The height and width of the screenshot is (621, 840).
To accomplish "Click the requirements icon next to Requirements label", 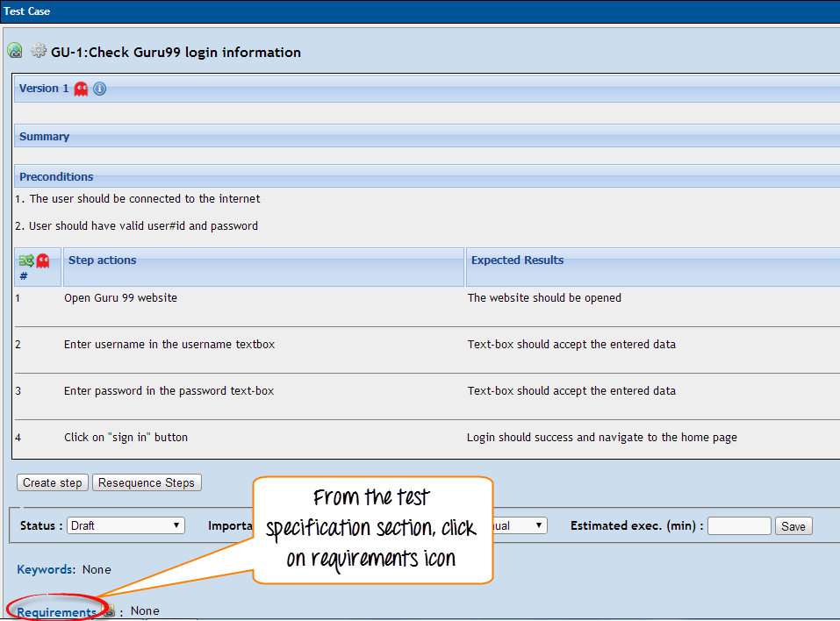I will click(x=109, y=611).
